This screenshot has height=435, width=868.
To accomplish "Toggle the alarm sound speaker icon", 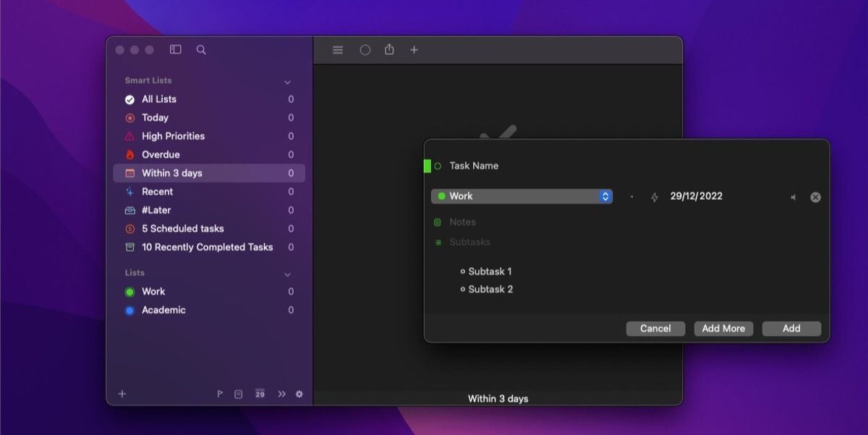I will tap(793, 197).
